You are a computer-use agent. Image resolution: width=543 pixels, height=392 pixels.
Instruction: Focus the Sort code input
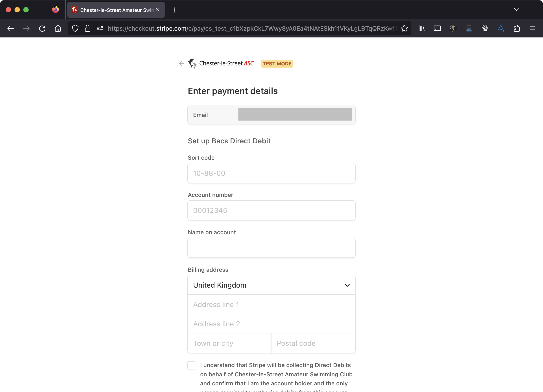271,173
